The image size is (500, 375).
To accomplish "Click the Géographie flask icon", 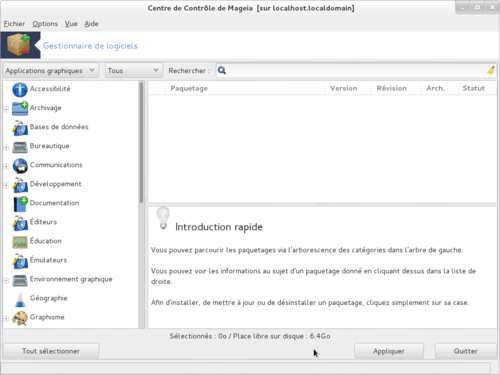I will tap(20, 299).
